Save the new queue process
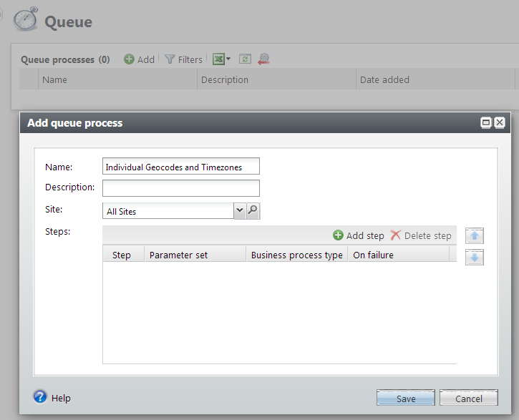The width and height of the screenshot is (519, 420). pos(406,399)
